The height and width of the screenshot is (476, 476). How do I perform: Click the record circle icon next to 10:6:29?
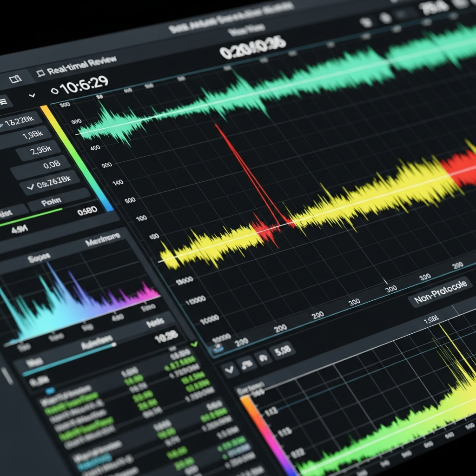(54, 91)
